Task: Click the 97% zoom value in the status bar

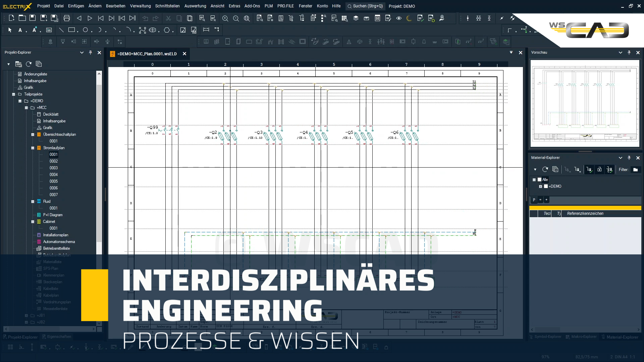Action: 545,357
